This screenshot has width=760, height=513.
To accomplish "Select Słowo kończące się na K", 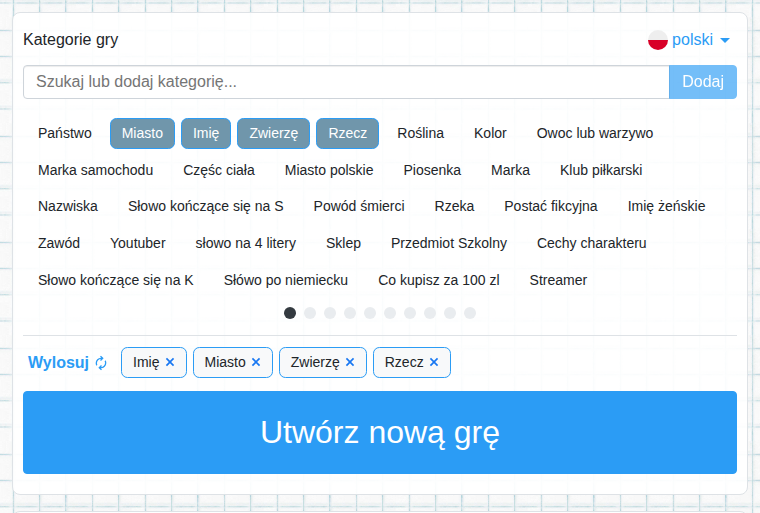I will coord(116,280).
